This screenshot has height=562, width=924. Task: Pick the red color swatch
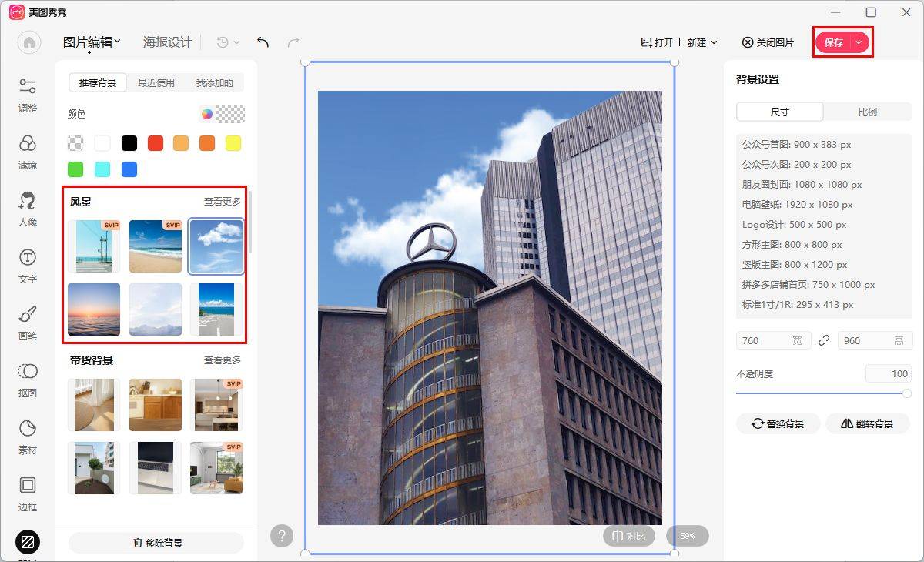coord(156,143)
